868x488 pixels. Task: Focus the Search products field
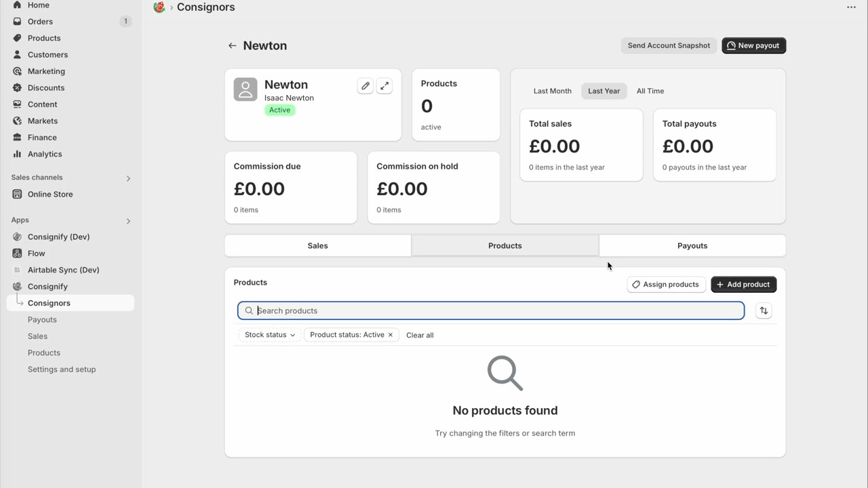[491, 310]
